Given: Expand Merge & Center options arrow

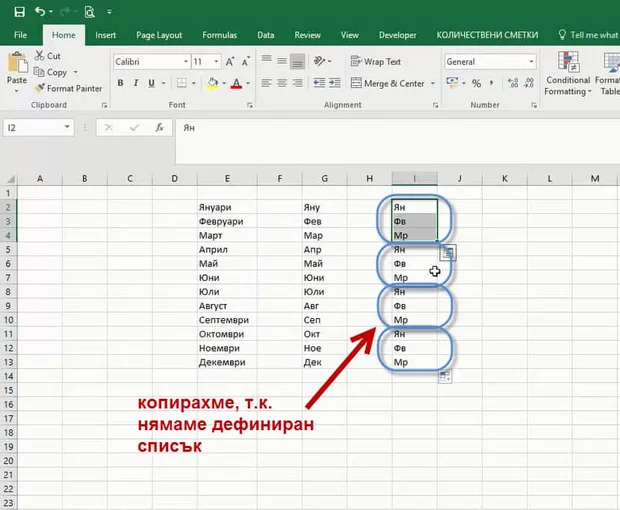Looking at the screenshot, I should coord(433,83).
